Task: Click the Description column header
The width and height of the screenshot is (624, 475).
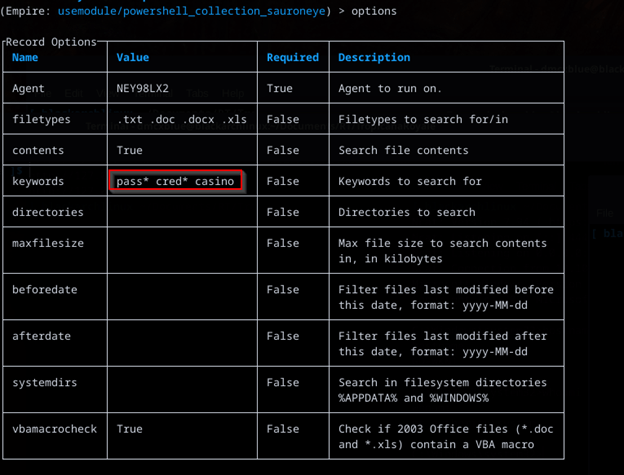Action: (374, 58)
